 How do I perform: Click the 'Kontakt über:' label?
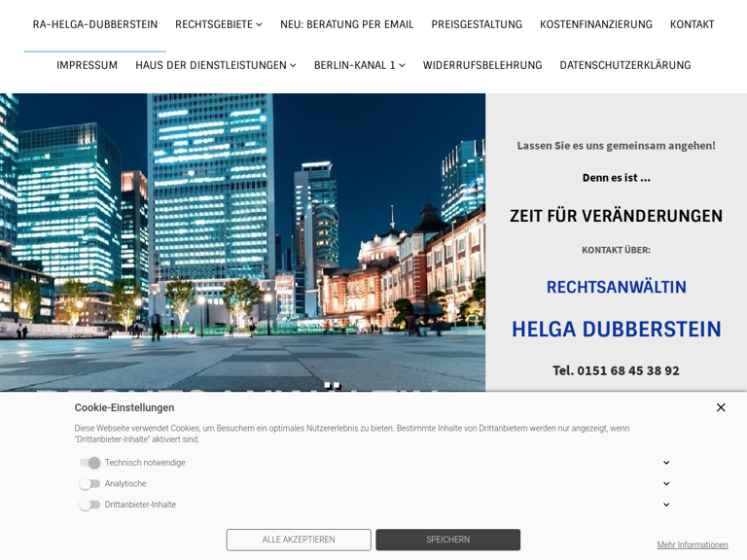pos(616,250)
